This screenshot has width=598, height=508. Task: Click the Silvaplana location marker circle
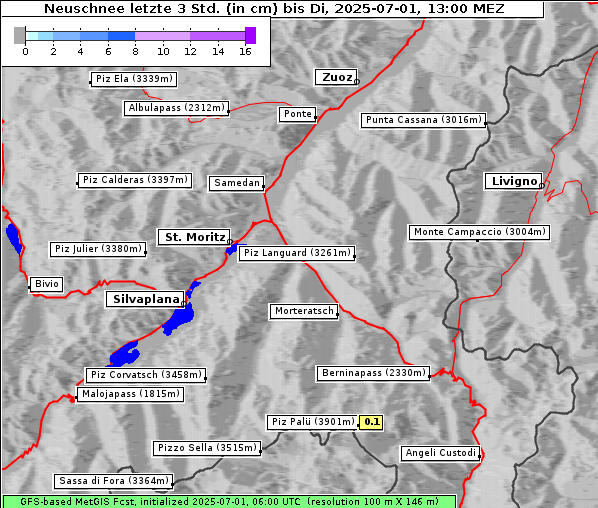coord(184,304)
